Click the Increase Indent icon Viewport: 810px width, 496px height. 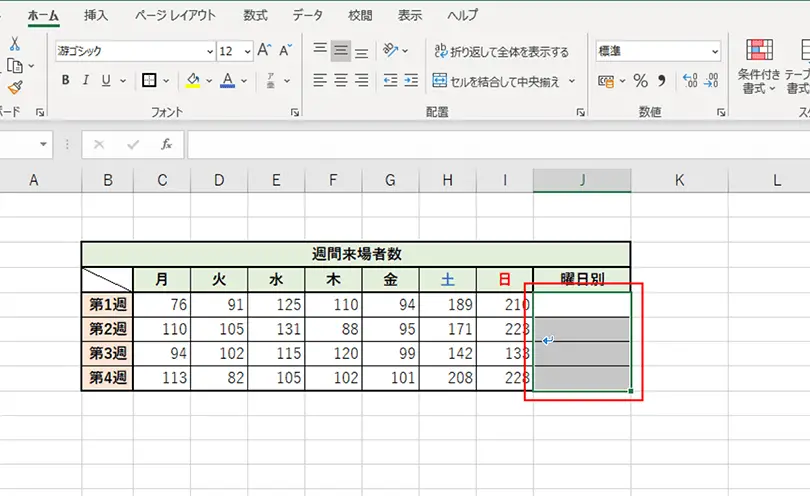411,80
